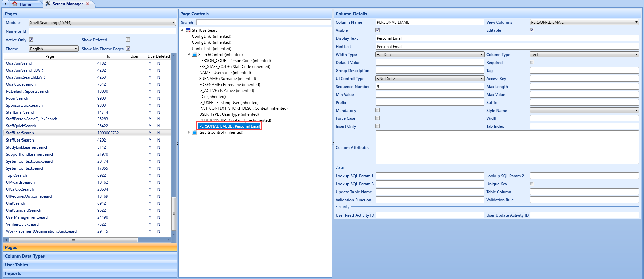
Task: Collapse the SearchControl tree node
Action: (x=189, y=55)
